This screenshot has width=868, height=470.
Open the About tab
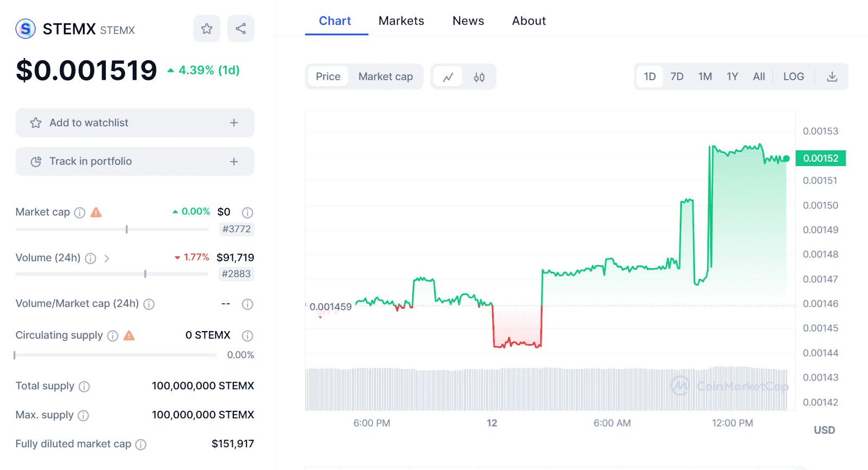pyautogui.click(x=529, y=21)
